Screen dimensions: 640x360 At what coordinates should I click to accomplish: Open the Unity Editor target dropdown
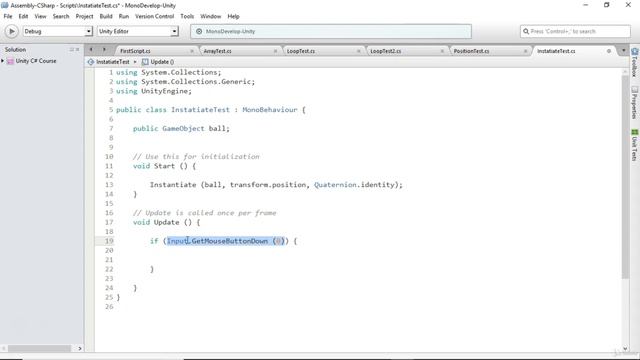(138, 31)
